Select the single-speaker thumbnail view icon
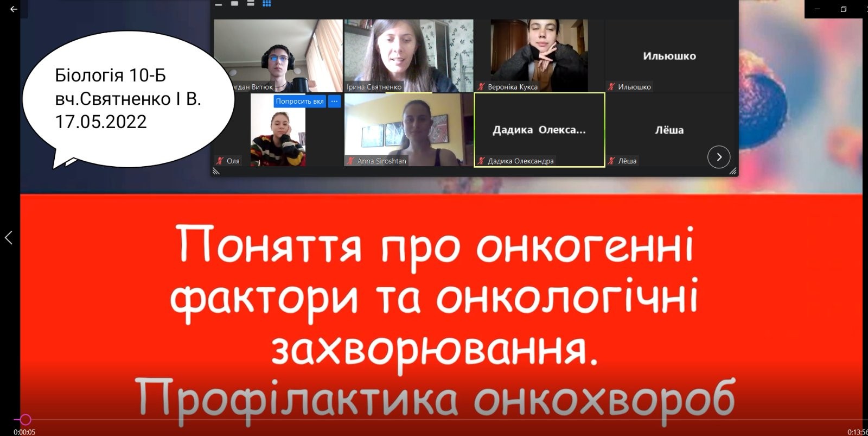This screenshot has width=868, height=436. point(235,3)
